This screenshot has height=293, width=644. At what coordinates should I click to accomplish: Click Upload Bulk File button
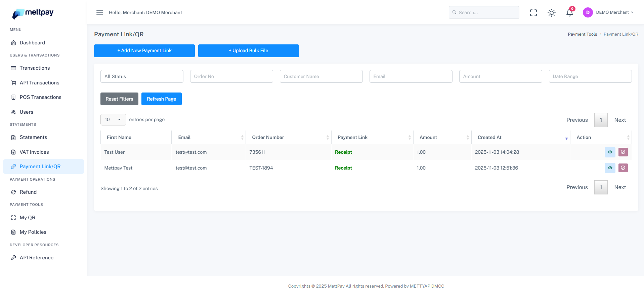pos(249,51)
